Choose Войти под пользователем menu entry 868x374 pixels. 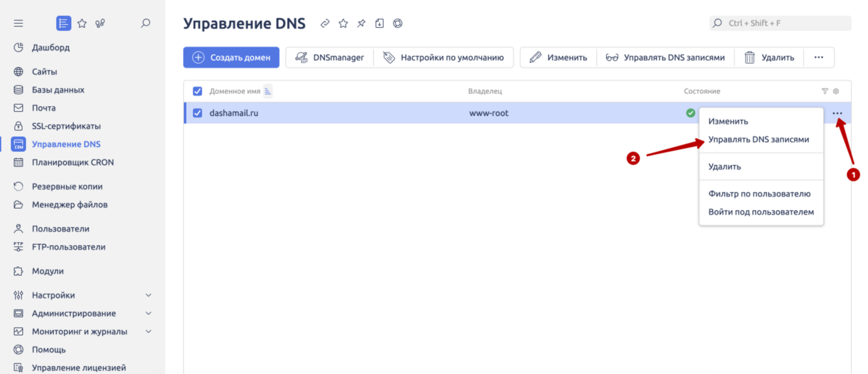[x=761, y=212]
